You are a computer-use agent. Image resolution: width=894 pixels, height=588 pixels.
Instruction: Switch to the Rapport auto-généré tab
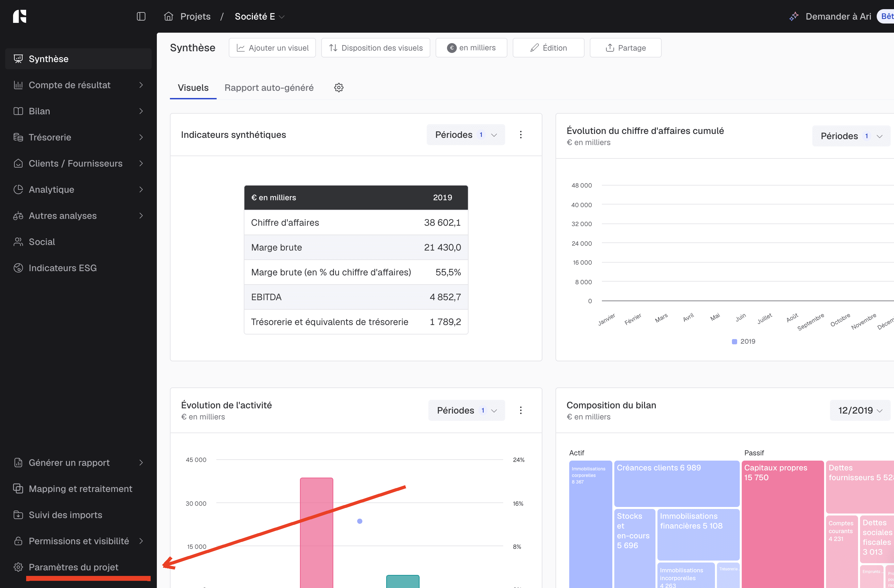point(269,88)
